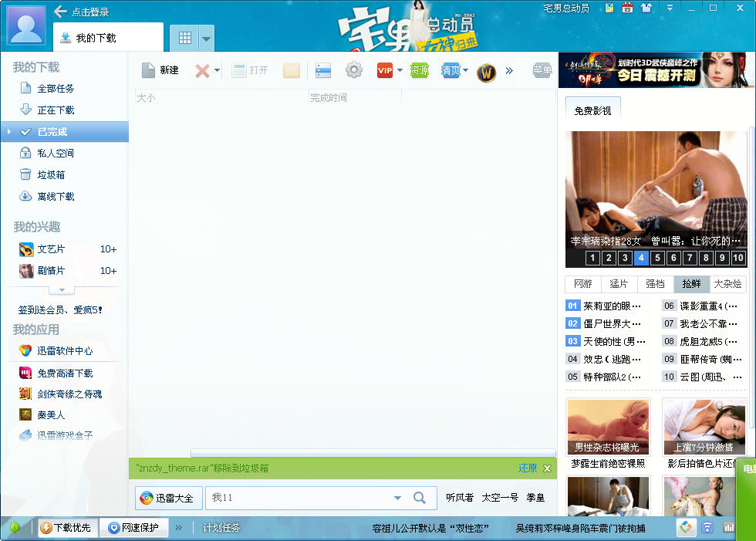
Task: Open the search box dropdown arrow
Action: 397,498
